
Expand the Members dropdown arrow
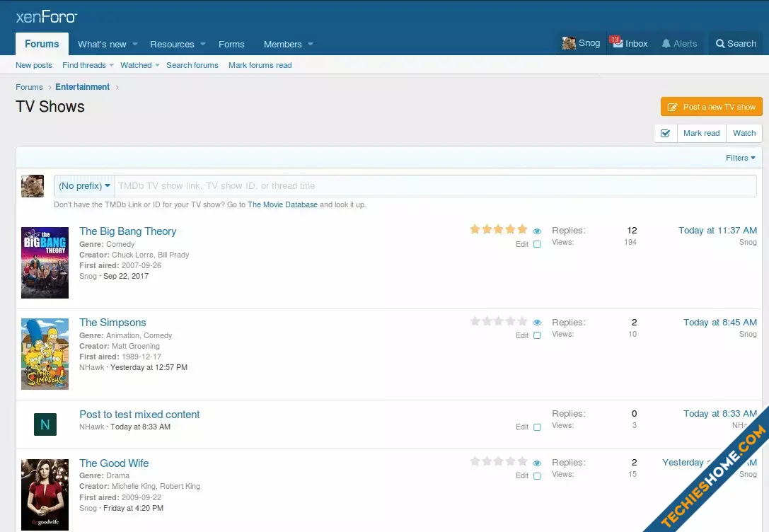[x=311, y=44]
